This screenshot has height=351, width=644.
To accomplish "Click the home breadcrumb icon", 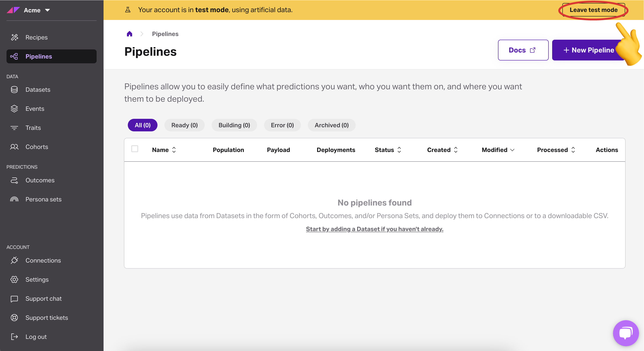I will tap(129, 34).
